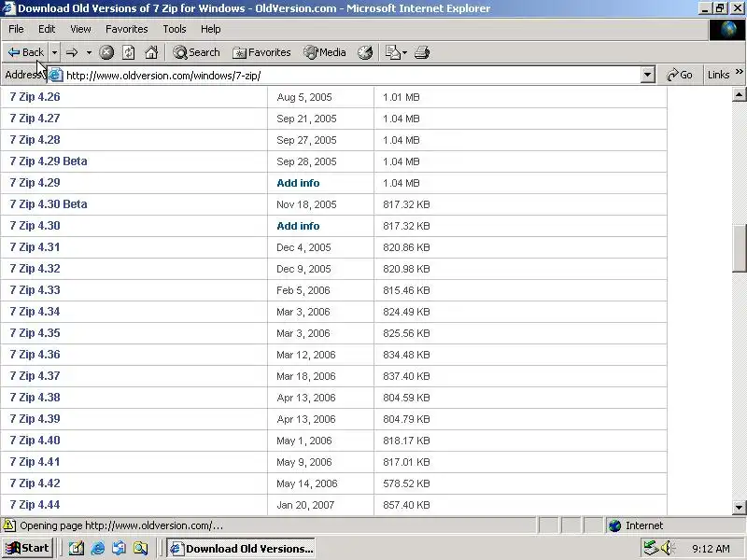The image size is (747, 560).
Task: Open the 7 Zip 4.29 Beta link
Action: click(49, 161)
